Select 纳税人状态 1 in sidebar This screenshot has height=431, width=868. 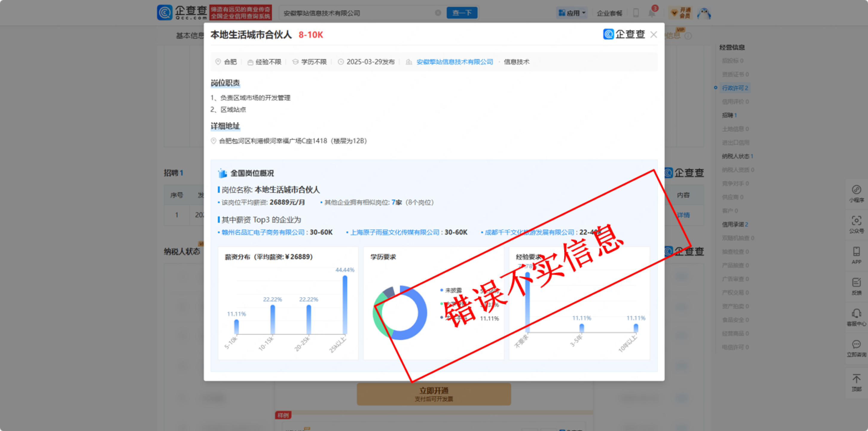click(737, 156)
